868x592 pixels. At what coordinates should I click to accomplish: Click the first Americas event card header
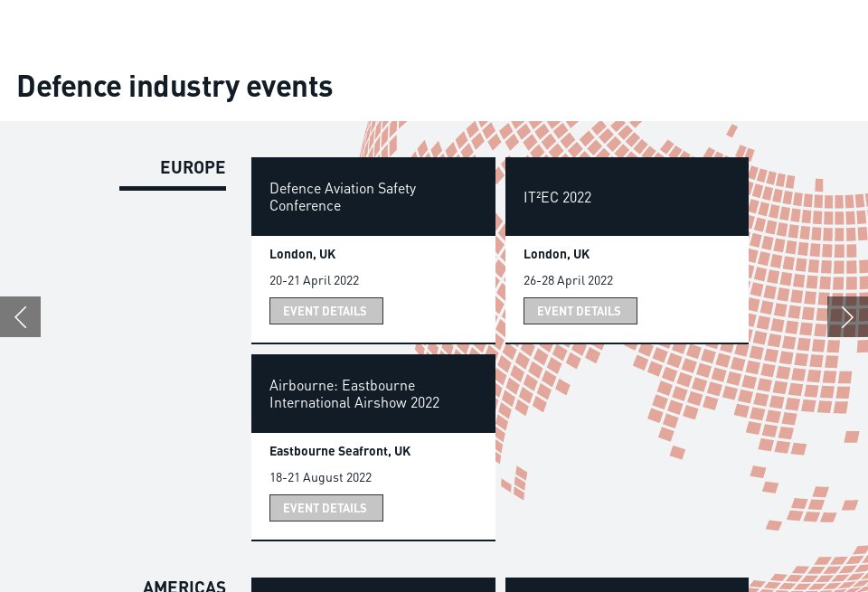click(373, 585)
